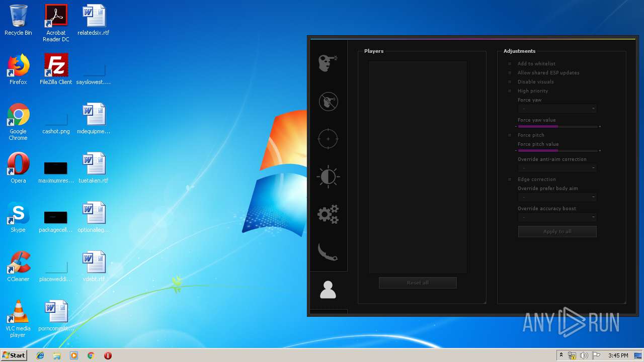Show hidden tray icons arrow
644x362 pixels.
561,355
